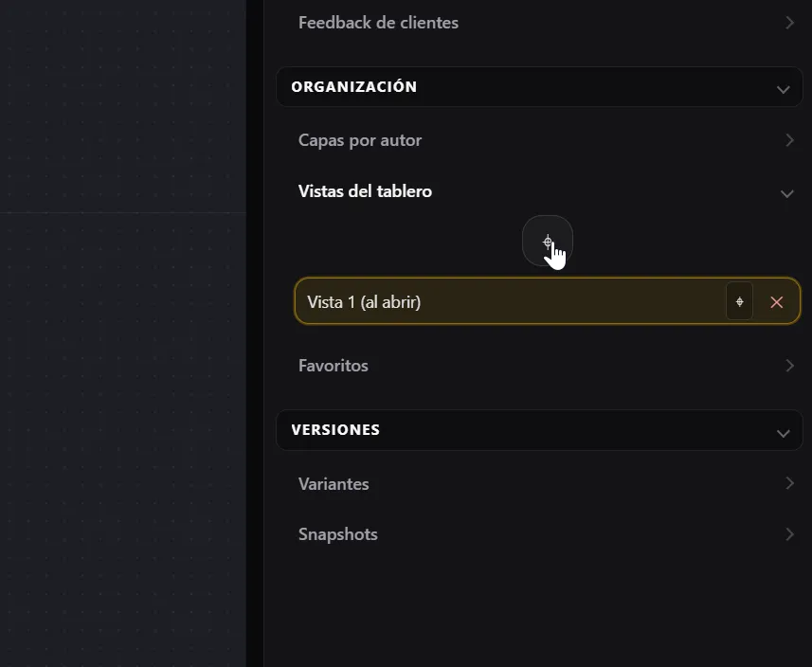
Task: Click the chevron next to Capas por autor
Action: tap(789, 140)
